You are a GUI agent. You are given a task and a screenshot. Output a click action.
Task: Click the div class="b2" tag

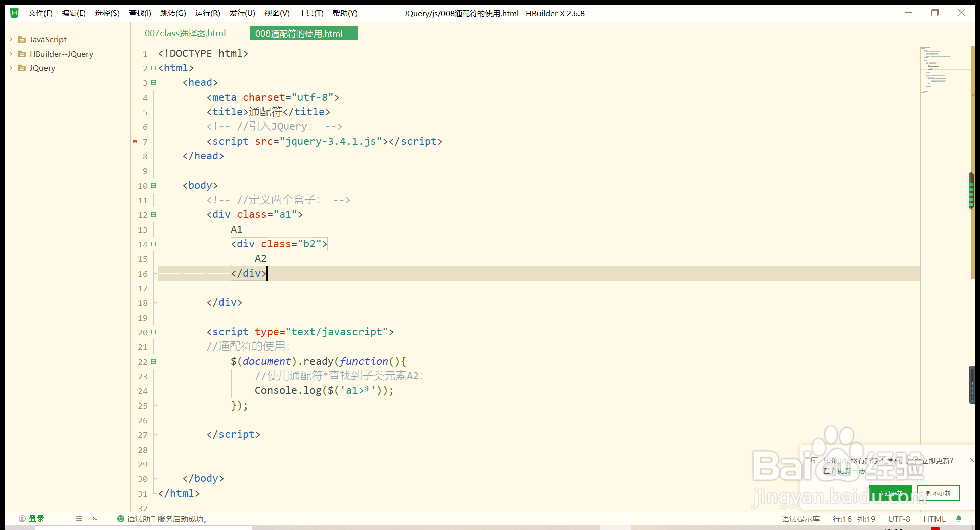pyautogui.click(x=279, y=244)
